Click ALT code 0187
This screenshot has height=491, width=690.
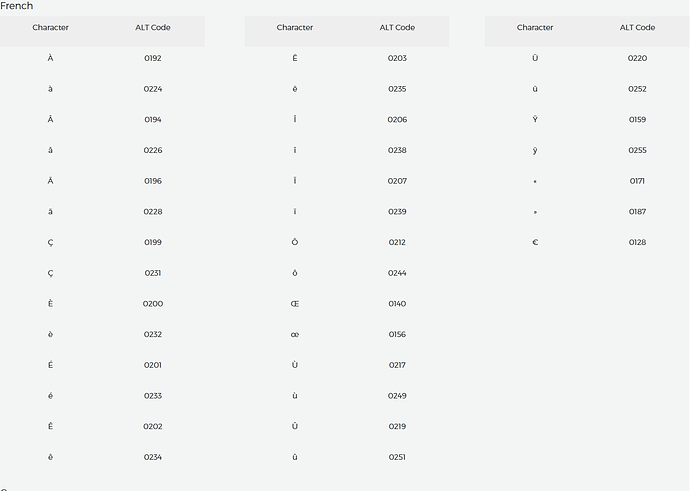(637, 212)
